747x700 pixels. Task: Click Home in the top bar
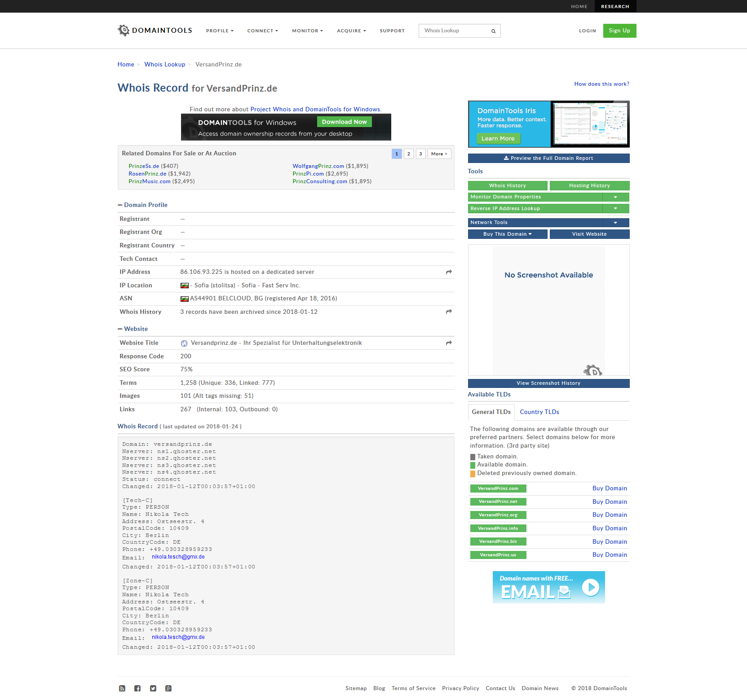pyautogui.click(x=579, y=6)
